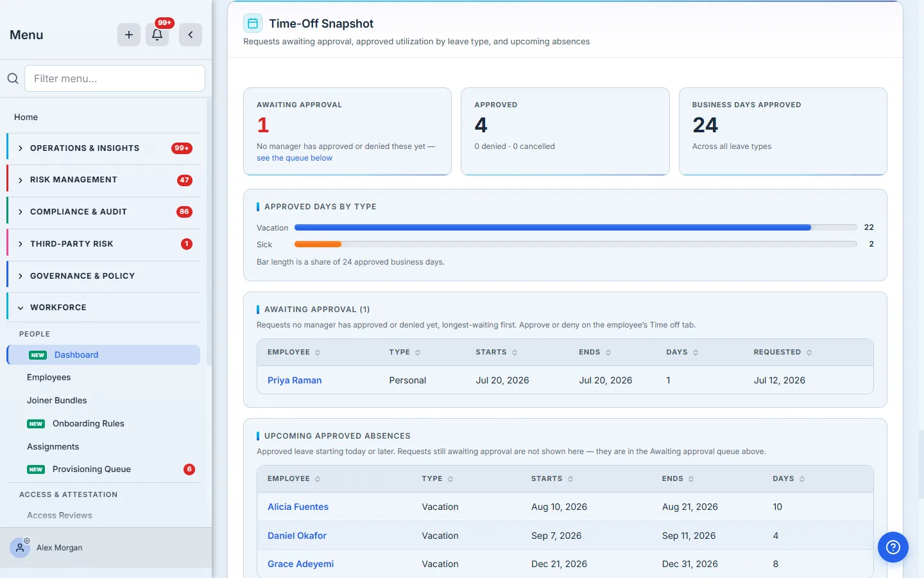The height and width of the screenshot is (578, 924).
Task: Sort awaiting table by Days column icon
Action: [696, 353]
